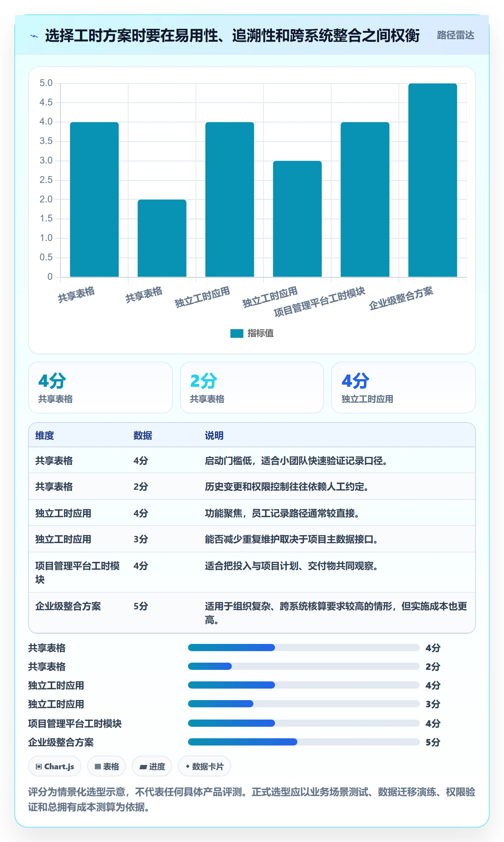Viewport: 504px width, 842px height.
Task: Click the 数据卡片 chip
Action: click(x=204, y=766)
